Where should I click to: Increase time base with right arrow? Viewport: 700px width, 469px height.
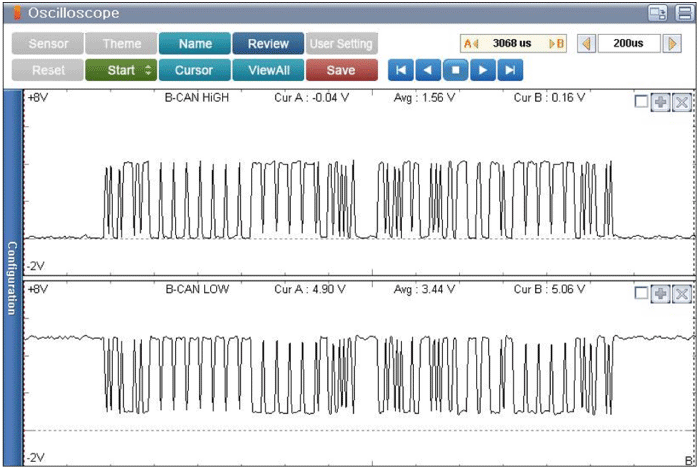click(672, 43)
